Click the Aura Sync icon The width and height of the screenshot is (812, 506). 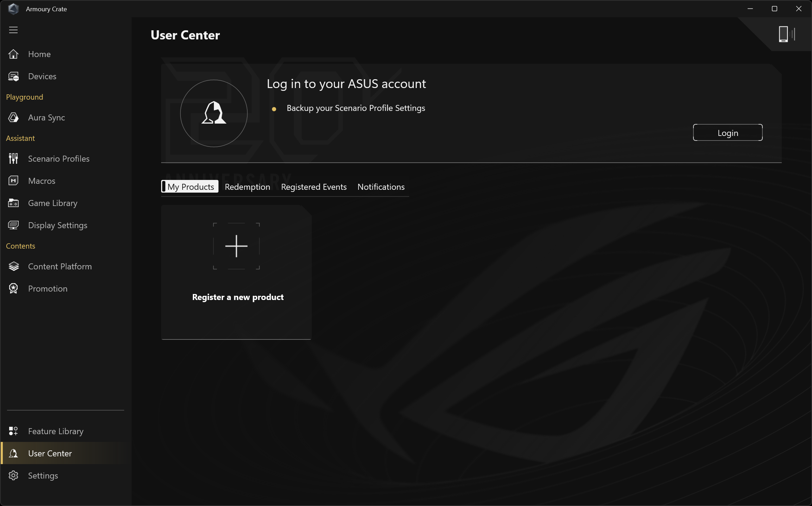(x=13, y=118)
